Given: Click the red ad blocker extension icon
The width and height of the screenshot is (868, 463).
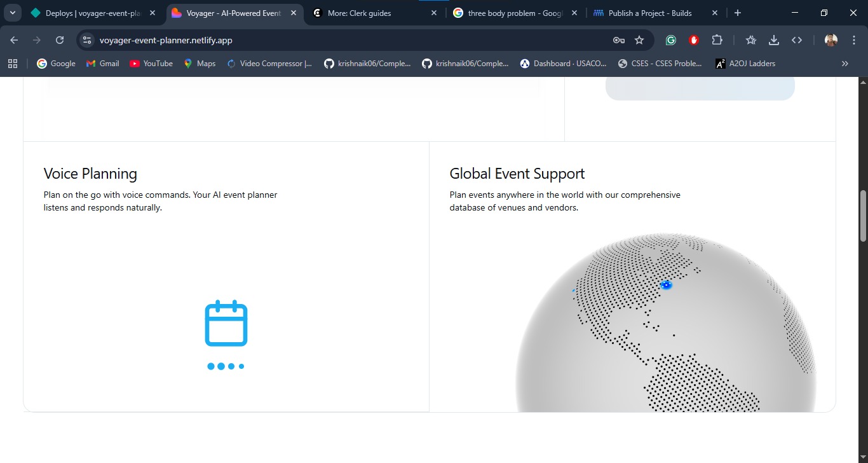Looking at the screenshot, I should point(693,40).
